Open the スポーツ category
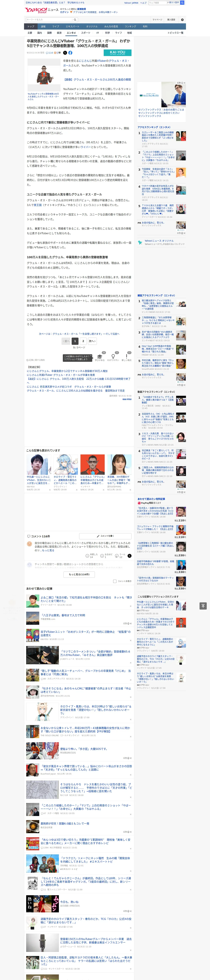Viewport: 210px width, 980px height. [86, 33]
